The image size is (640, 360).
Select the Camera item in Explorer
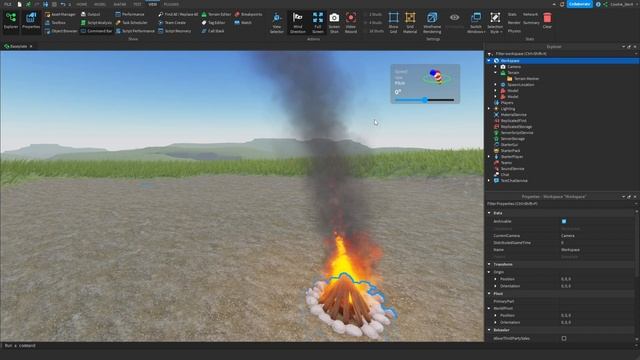click(x=513, y=67)
